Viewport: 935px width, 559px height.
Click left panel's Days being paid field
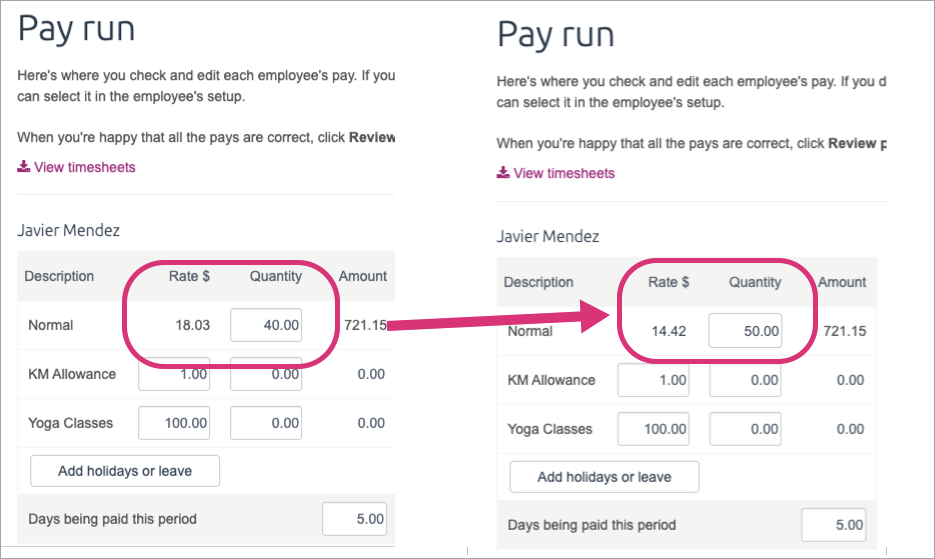[x=354, y=519]
